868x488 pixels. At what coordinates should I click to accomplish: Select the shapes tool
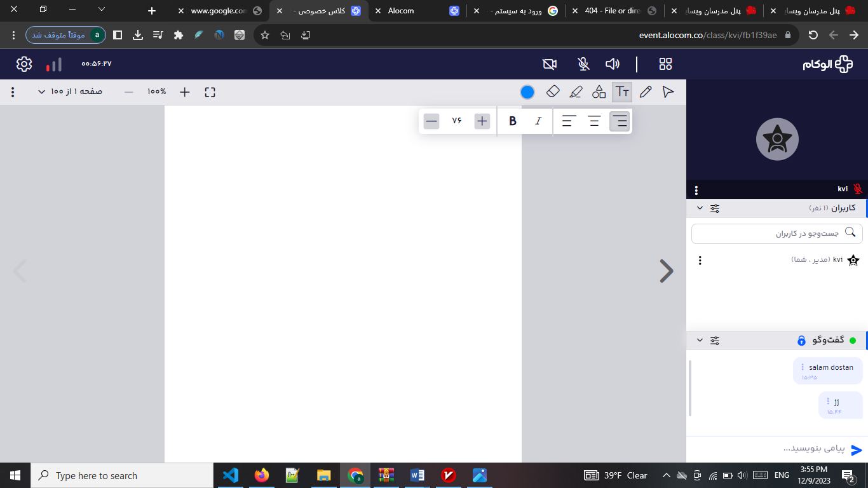click(x=599, y=92)
